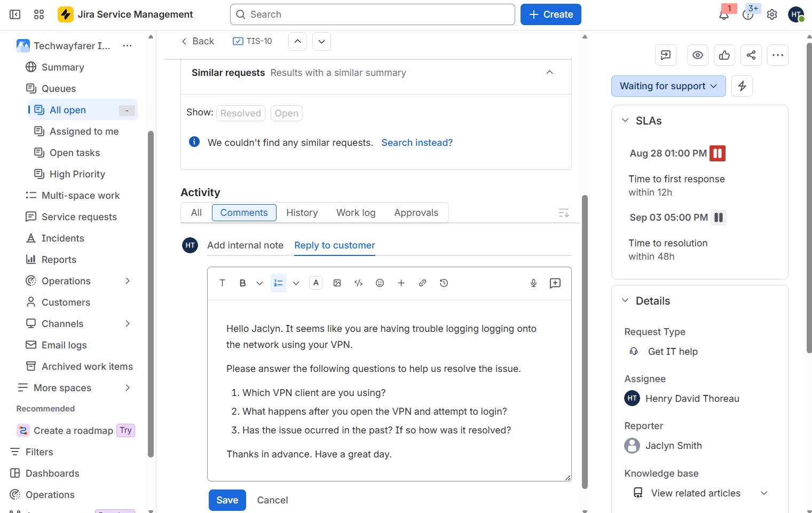Toggle the Open filter
The width and height of the screenshot is (812, 513).
pos(287,113)
